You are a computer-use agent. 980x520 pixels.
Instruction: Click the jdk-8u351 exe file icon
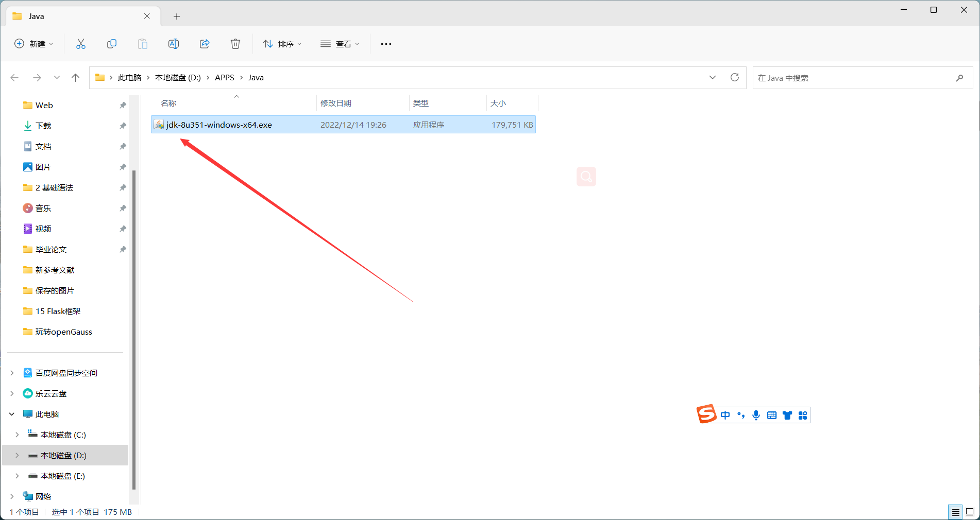[x=159, y=125]
